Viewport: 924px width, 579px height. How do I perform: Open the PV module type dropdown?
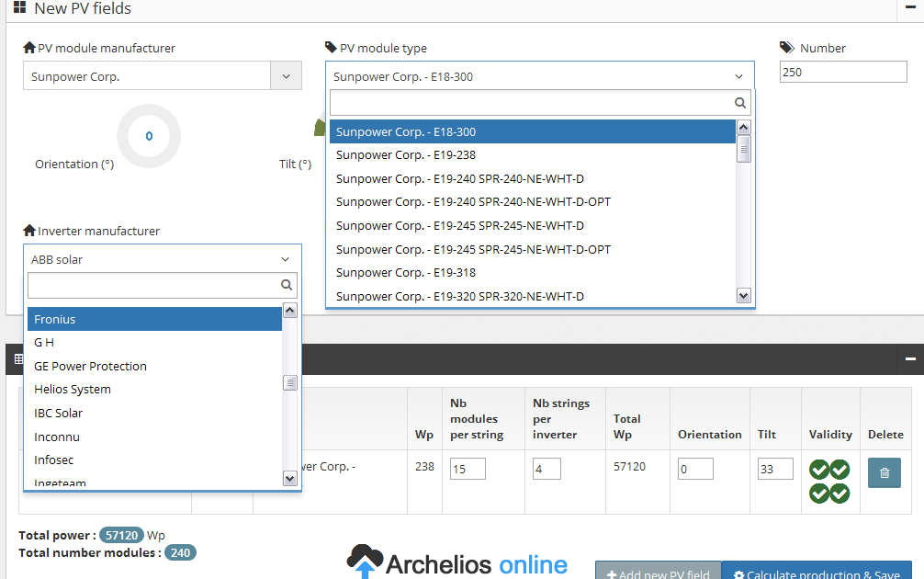coord(540,76)
